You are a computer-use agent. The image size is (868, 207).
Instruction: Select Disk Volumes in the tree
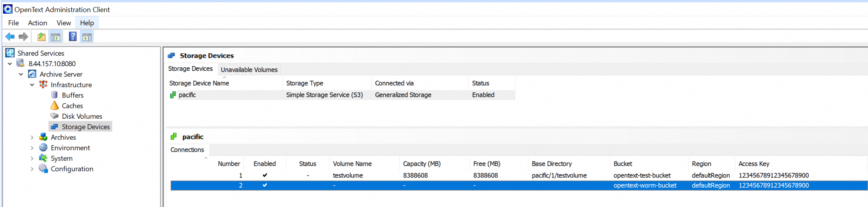point(82,116)
